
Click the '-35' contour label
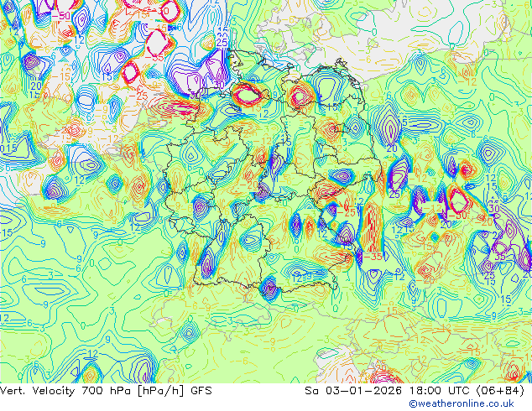373,257
